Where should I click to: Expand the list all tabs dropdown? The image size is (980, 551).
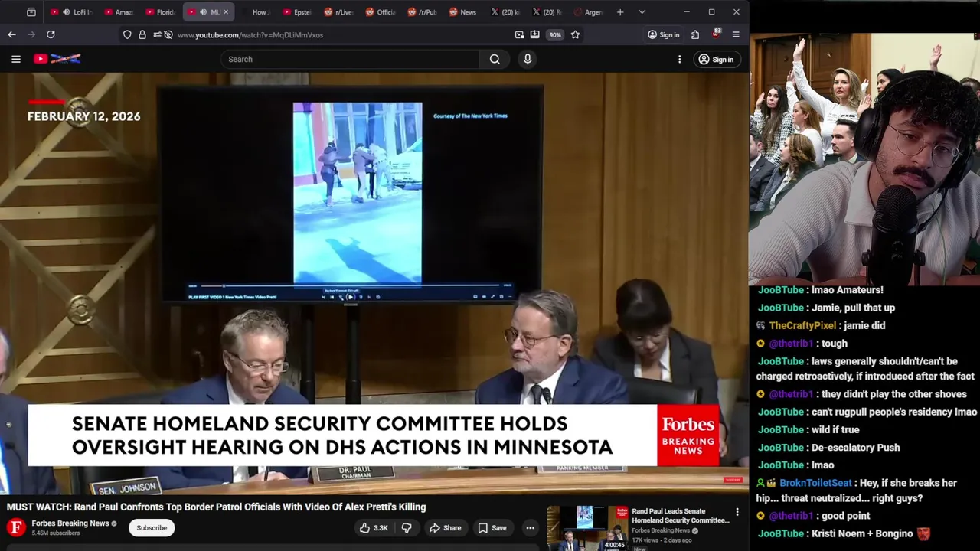click(x=642, y=12)
